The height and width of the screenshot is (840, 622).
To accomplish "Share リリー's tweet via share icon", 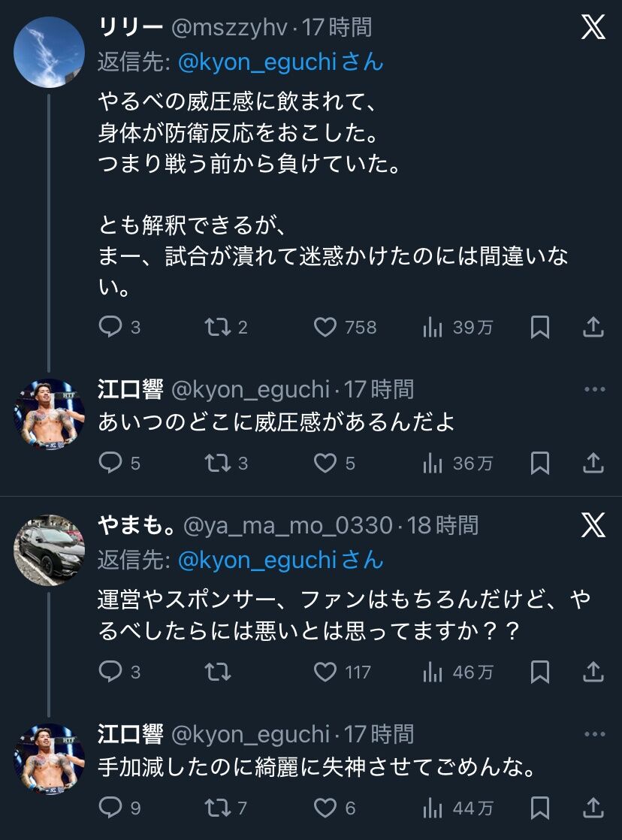I will (593, 327).
